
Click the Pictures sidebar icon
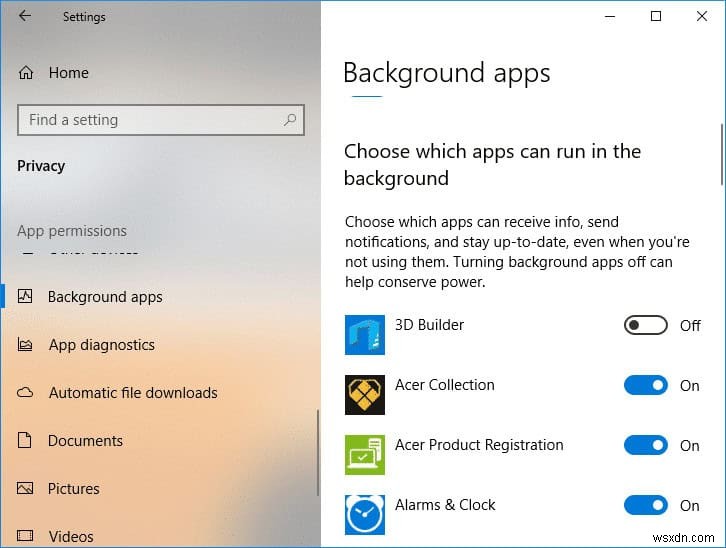[25, 488]
